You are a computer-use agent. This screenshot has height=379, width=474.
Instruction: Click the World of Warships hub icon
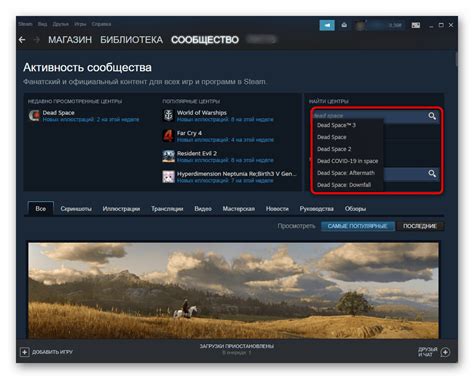tap(168, 115)
